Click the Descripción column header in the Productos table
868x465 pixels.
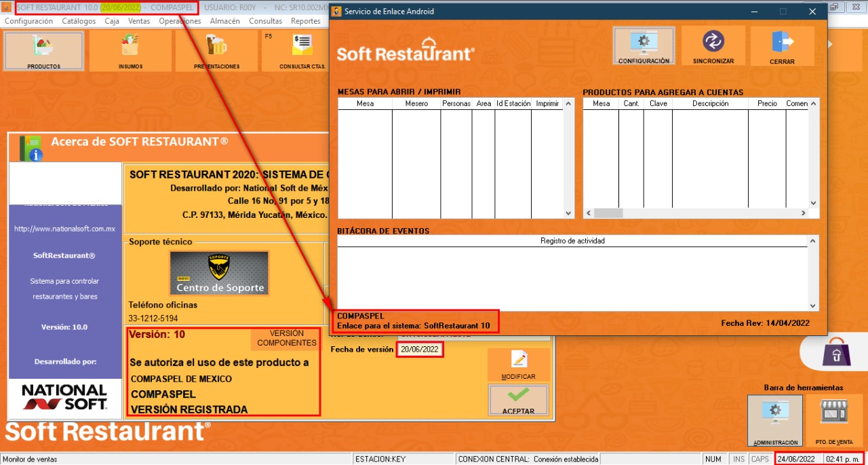(x=710, y=104)
